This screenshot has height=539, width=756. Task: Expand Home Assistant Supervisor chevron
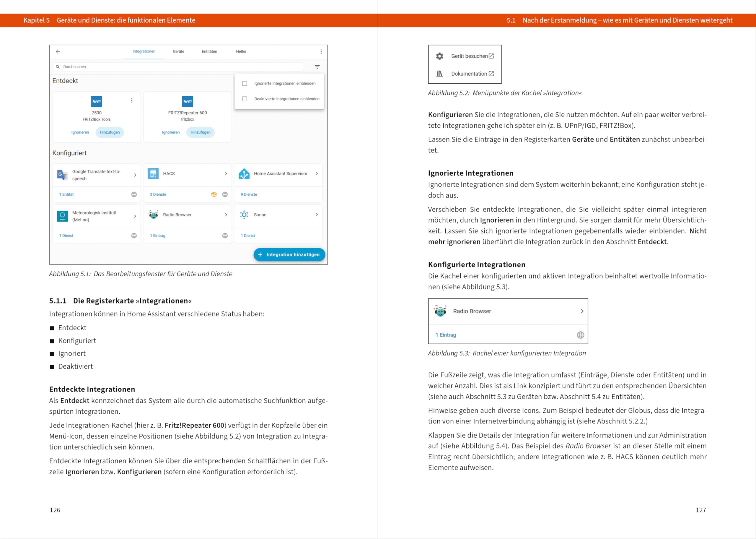click(317, 173)
